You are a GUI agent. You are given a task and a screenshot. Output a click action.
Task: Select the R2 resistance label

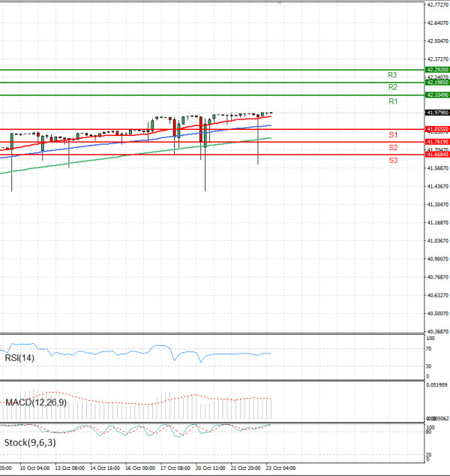pyautogui.click(x=392, y=88)
